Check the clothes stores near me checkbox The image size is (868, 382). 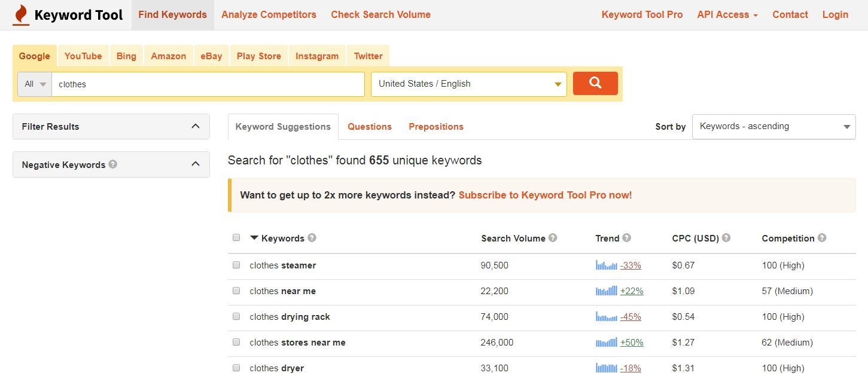[236, 342]
